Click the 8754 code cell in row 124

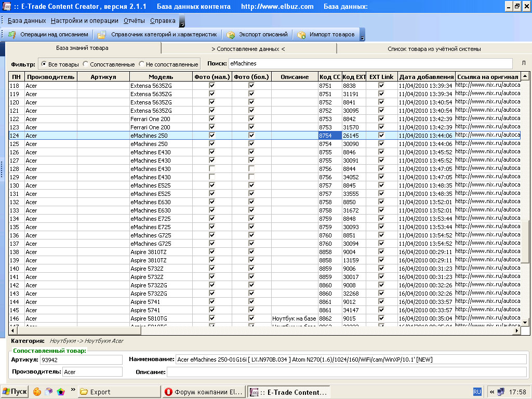click(x=330, y=136)
